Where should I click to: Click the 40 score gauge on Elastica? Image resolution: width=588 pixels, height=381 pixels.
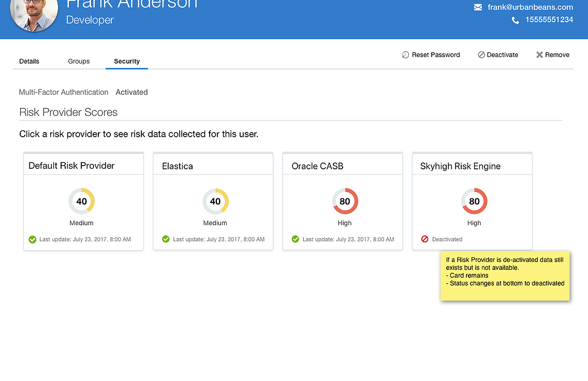point(215,201)
